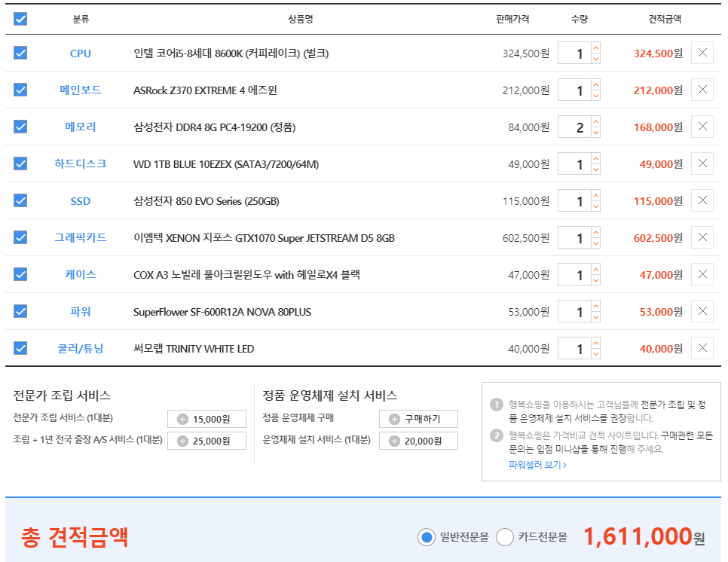
Task: Delete the SSD item with its X icon
Action: pos(702,200)
